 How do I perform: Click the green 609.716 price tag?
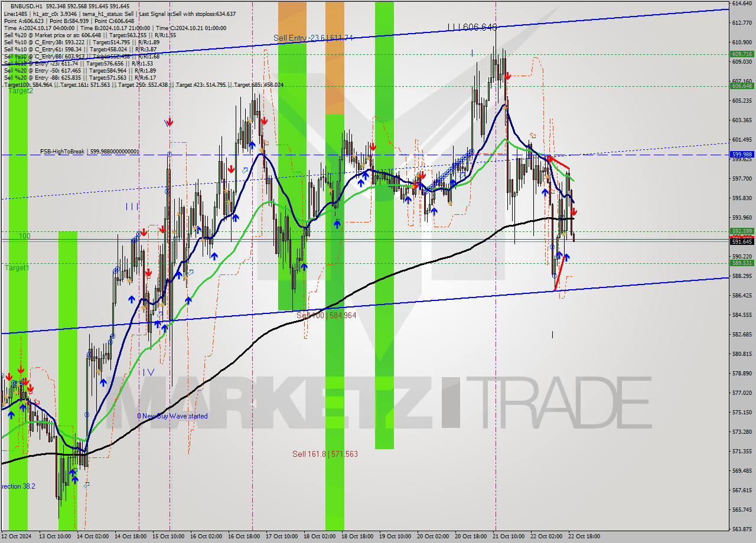[742, 54]
